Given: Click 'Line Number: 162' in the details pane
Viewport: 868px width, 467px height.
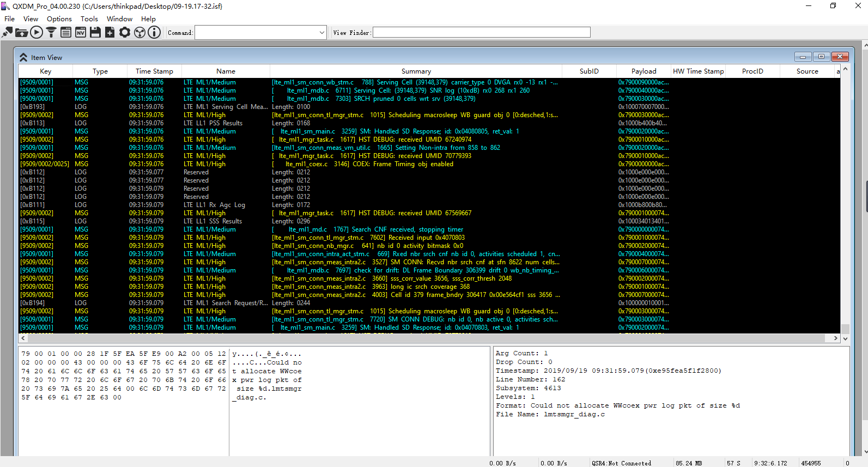Looking at the screenshot, I should (x=531, y=379).
